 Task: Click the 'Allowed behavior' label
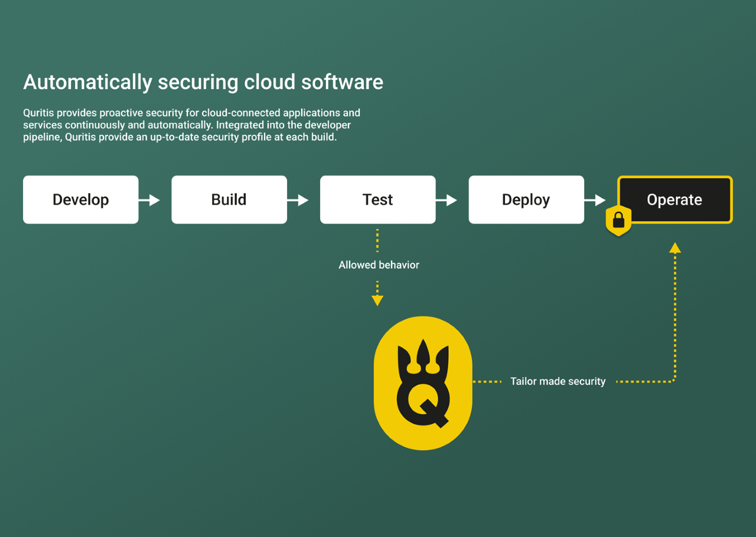pyautogui.click(x=379, y=265)
